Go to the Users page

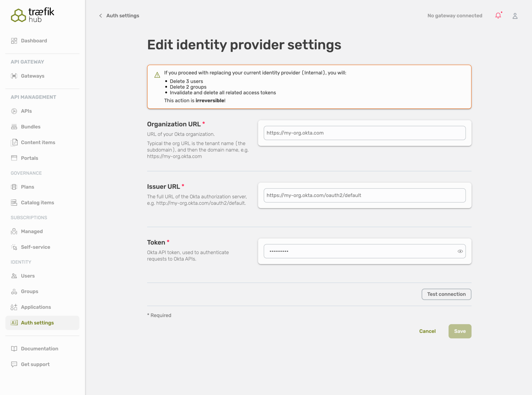(x=42, y=276)
